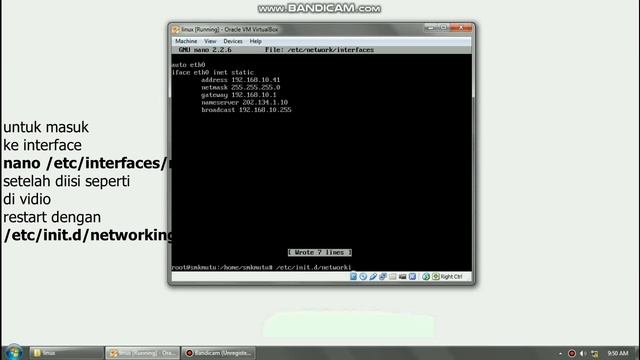Click the '[ Wrote 7 lines ]' status message

point(320,253)
